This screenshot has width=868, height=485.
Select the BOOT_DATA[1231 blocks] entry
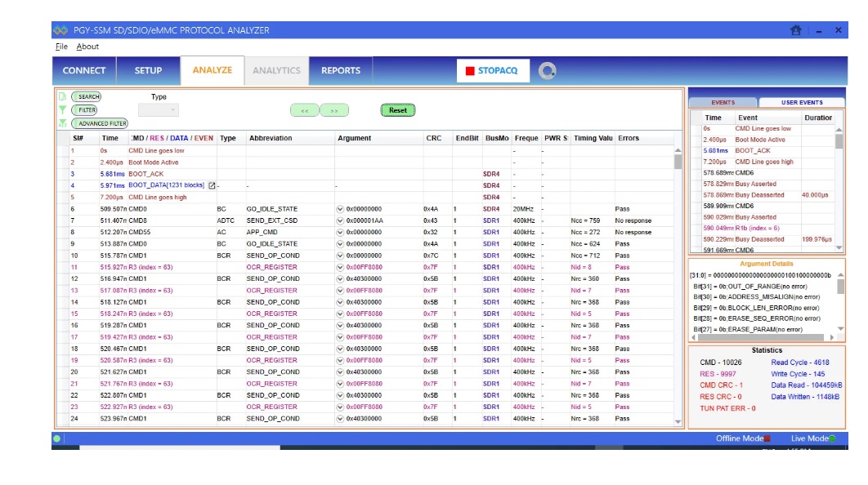pos(166,185)
